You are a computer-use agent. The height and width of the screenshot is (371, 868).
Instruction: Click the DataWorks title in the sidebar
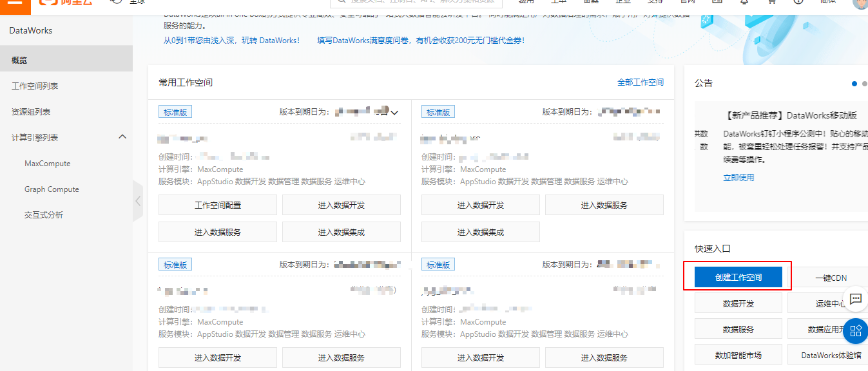(x=31, y=30)
